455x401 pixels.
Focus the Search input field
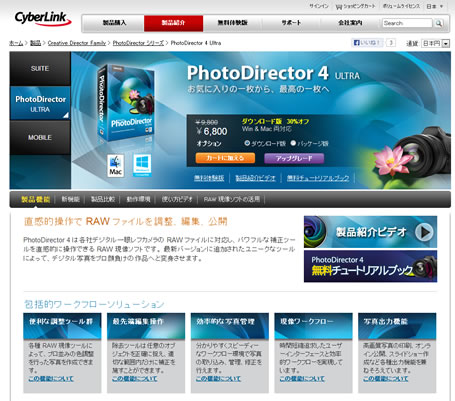coord(407,23)
